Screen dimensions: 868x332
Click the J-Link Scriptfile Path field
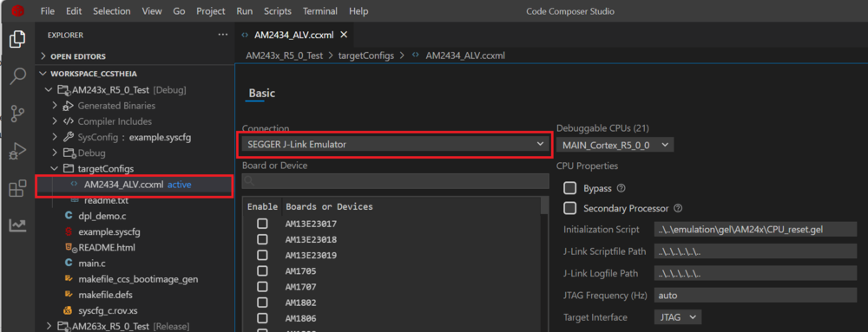coord(755,251)
